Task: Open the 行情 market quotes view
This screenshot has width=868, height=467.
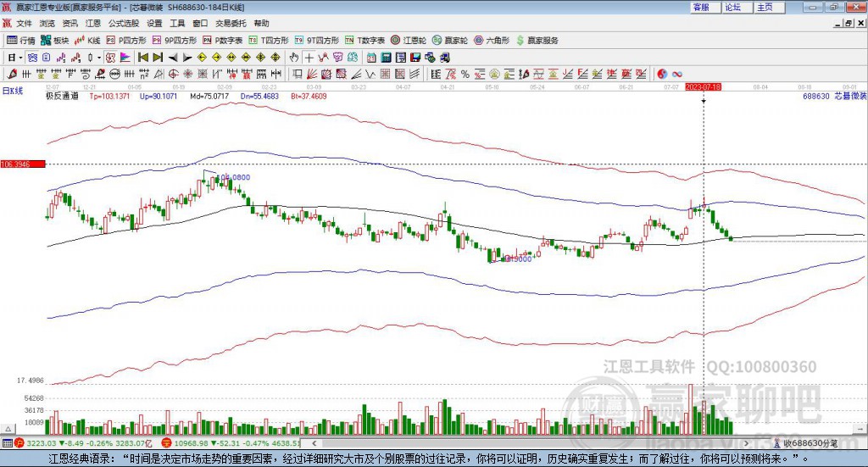Action: coord(21,40)
